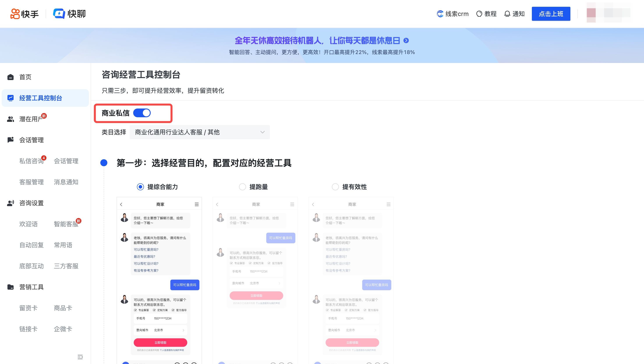Select the 经营工具控制台 sidebar icon
The width and height of the screenshot is (644, 364).
10,98
